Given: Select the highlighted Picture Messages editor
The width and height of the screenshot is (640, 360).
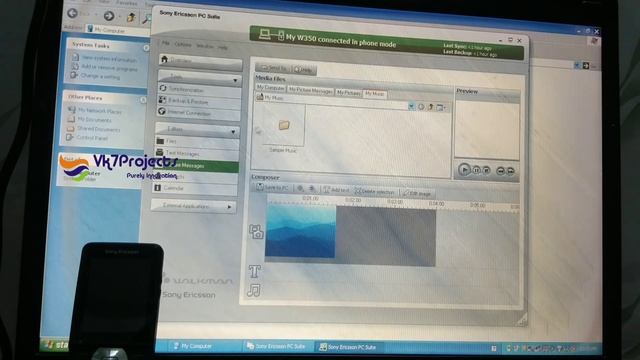Looking at the screenshot, I should [196, 165].
